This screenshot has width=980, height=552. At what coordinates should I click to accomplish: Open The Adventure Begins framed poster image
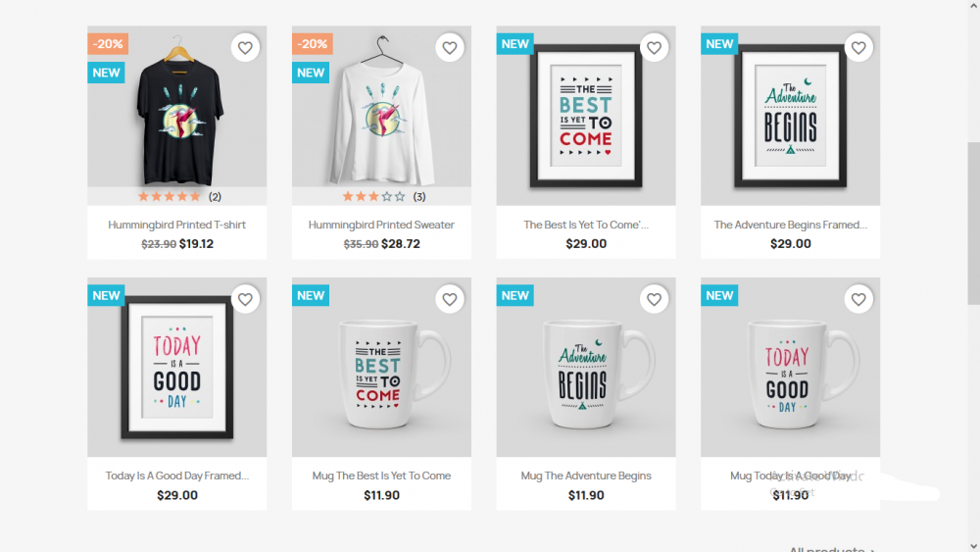[790, 116]
